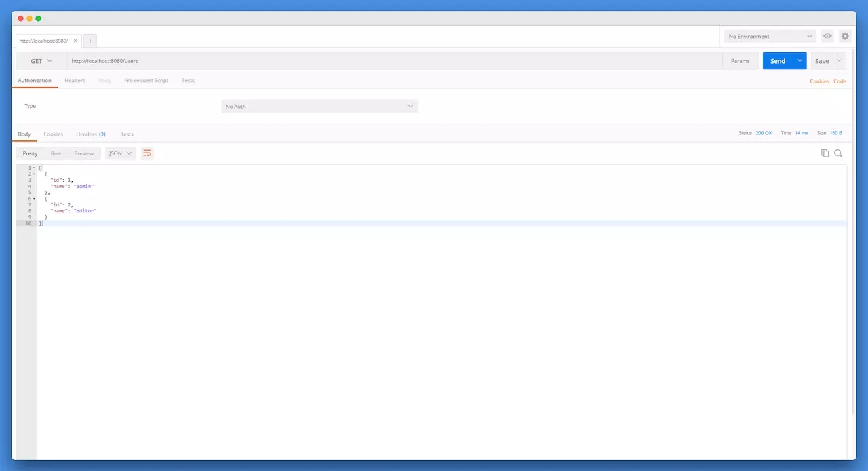
Task: Select the request Headers tab
Action: click(75, 80)
